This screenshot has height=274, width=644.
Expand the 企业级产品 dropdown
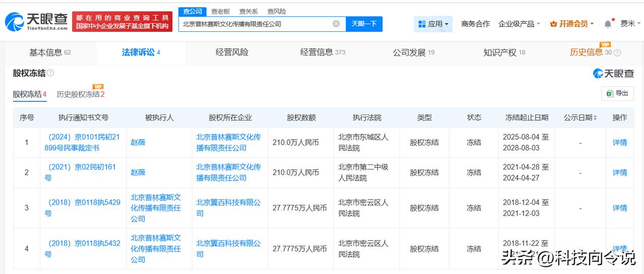tap(519, 24)
